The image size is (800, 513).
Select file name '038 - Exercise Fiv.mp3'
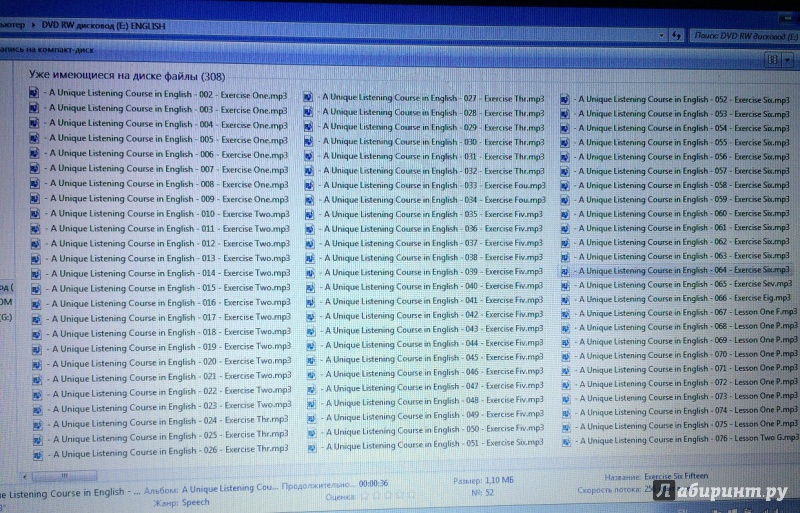pos(434,258)
